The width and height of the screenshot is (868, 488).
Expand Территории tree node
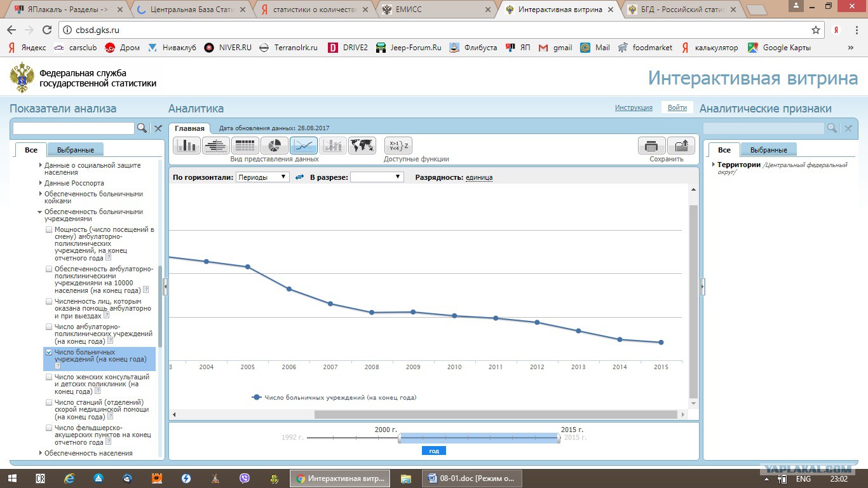point(714,165)
